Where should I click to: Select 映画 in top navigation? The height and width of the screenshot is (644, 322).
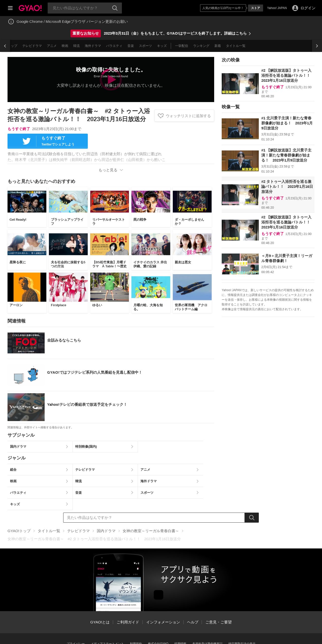pyautogui.click(x=65, y=46)
